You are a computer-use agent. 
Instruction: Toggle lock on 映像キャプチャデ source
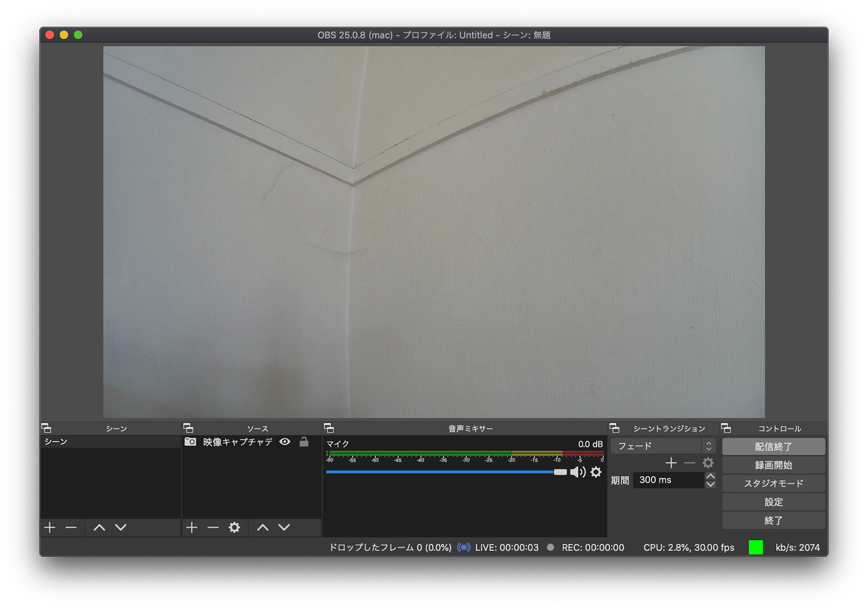[x=304, y=442]
